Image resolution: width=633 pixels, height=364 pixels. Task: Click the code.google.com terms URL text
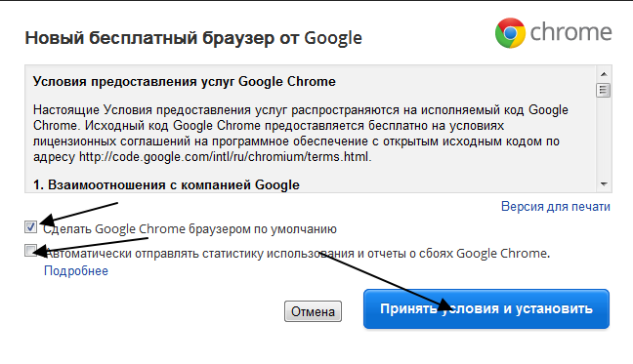tap(225, 157)
